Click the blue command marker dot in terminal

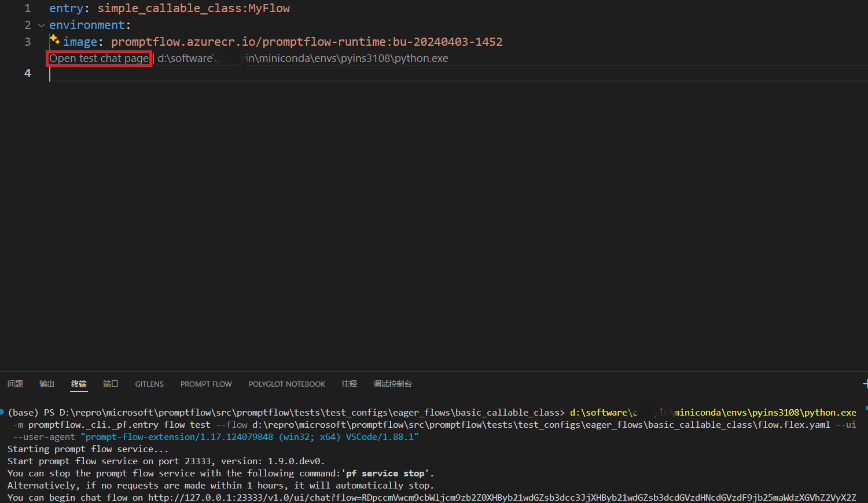click(x=2, y=412)
